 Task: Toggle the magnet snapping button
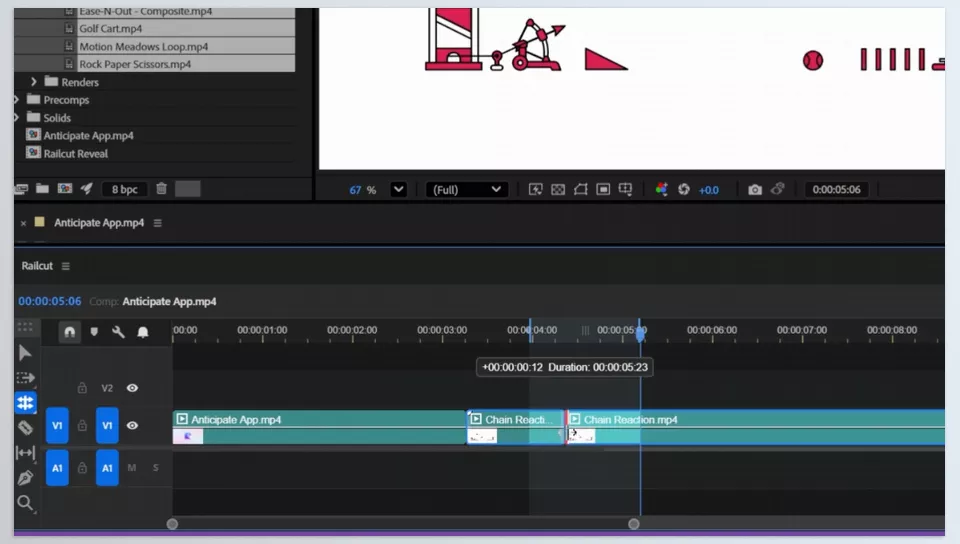click(x=70, y=332)
